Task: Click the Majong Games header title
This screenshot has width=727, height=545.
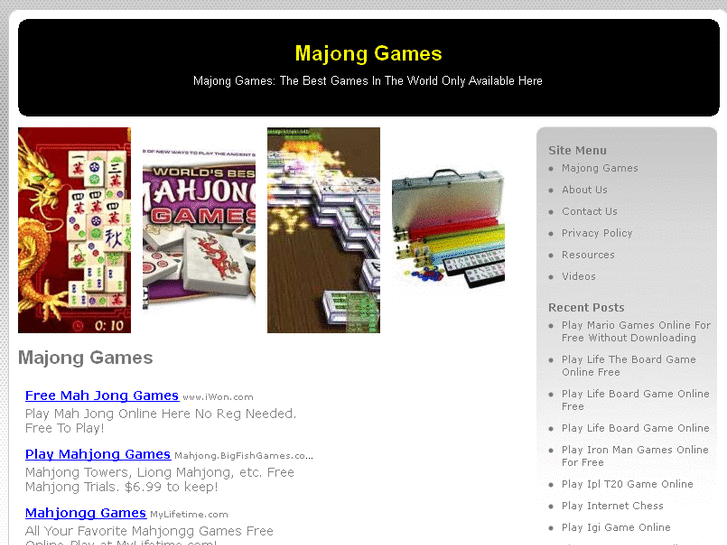Action: pyautogui.click(x=369, y=53)
